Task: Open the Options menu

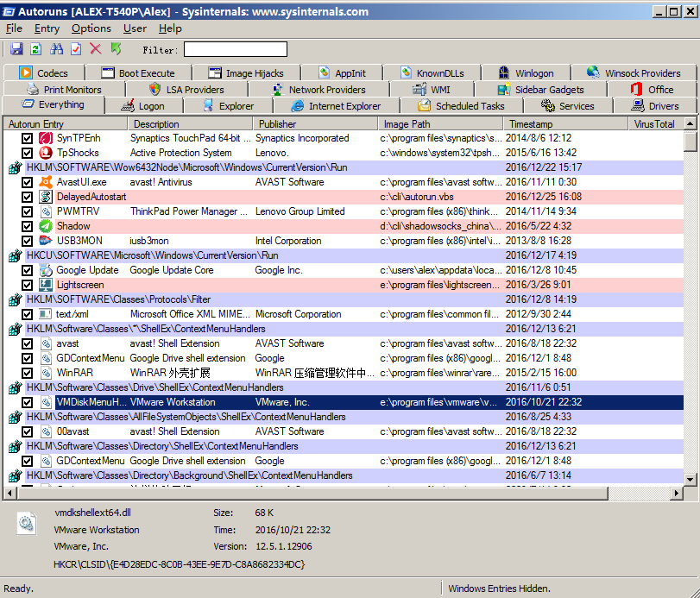Action: coord(91,28)
